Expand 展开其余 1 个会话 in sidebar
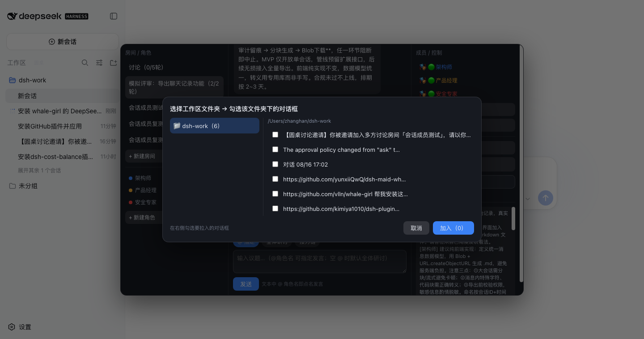The image size is (644, 339). click(x=39, y=171)
